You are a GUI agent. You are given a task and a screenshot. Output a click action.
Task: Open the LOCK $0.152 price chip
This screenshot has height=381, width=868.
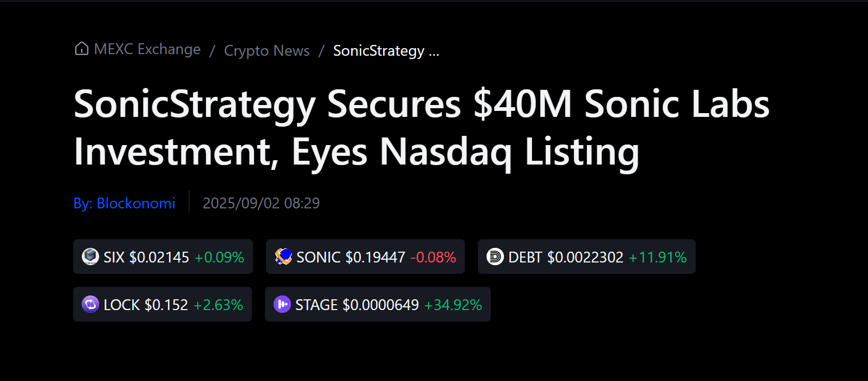(x=163, y=304)
